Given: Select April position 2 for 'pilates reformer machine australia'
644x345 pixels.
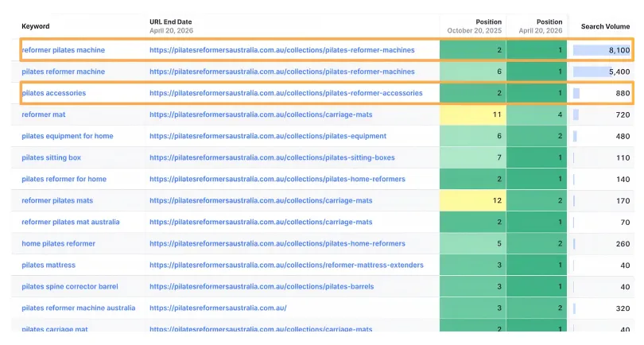Looking at the screenshot, I should 537,308.
